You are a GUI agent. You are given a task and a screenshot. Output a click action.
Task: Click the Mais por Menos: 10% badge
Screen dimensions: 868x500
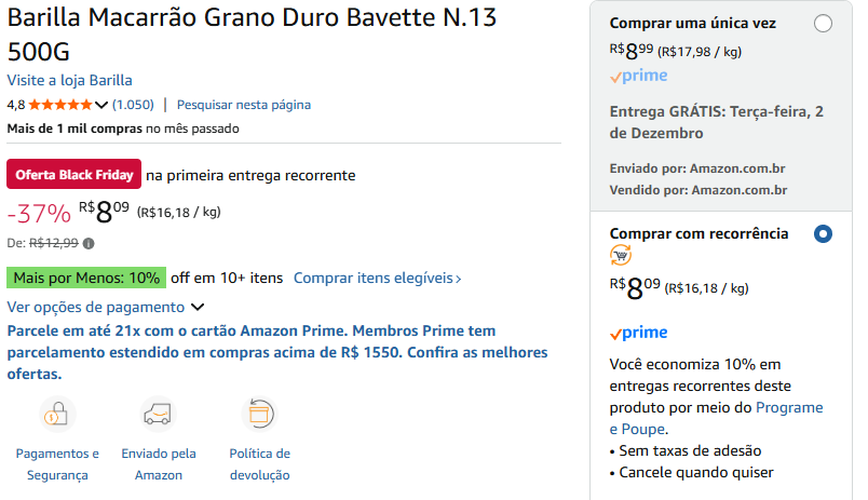[x=86, y=278]
